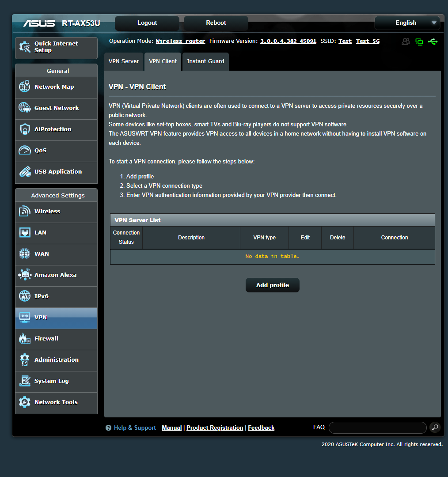Open the firmware version 3.0.0.4.382_45091 link
The width and height of the screenshot is (448, 477).
tap(288, 41)
